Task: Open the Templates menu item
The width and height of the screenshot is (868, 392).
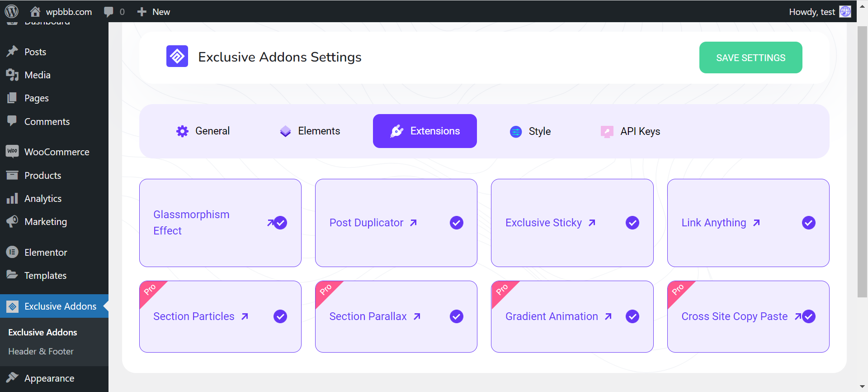Action: (54, 275)
